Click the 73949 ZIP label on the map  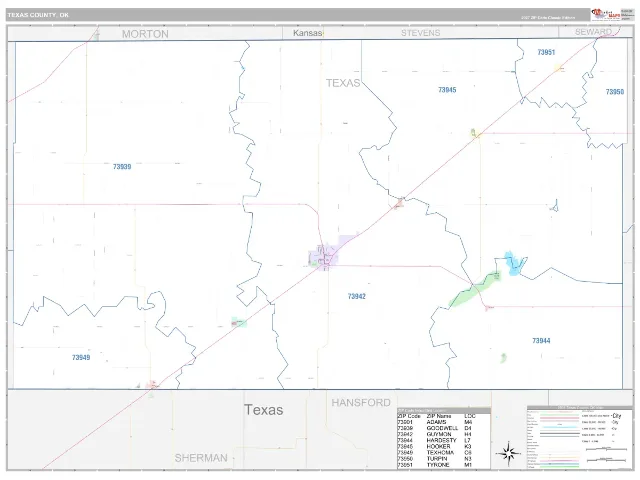coord(81,358)
